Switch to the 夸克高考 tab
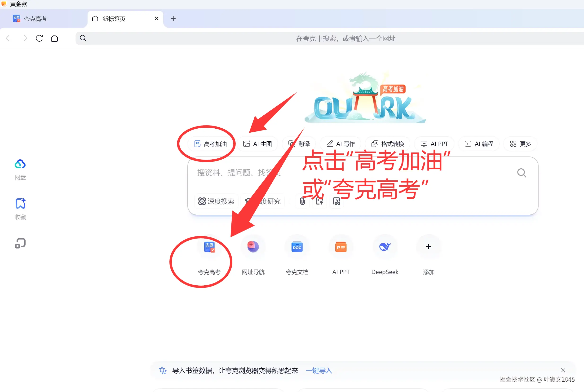This screenshot has width=584, height=392. (x=35, y=19)
